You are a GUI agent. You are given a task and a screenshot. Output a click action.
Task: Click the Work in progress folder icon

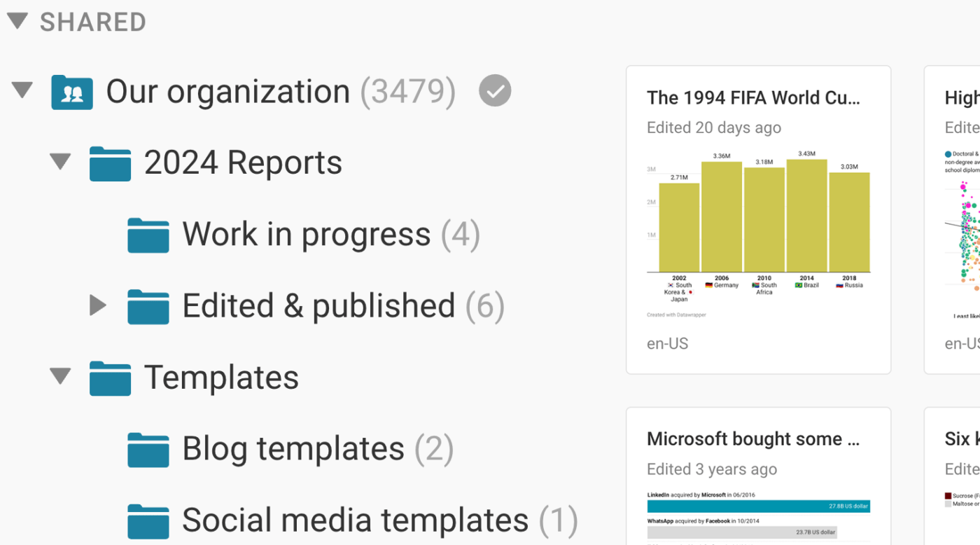tap(148, 235)
